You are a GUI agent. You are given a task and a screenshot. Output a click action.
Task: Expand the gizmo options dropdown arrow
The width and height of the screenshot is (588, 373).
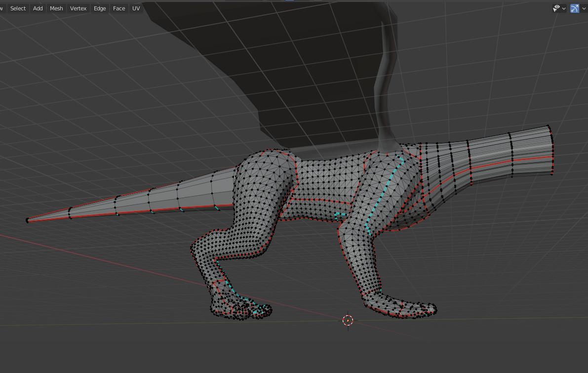584,8
